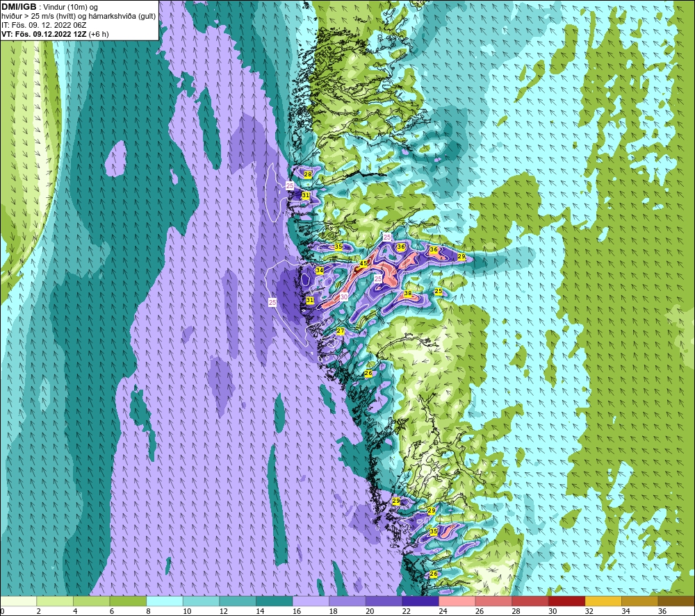Select the light purple 18–20 m/s legend swatch
This screenshot has width=695, height=616.
coord(347,601)
